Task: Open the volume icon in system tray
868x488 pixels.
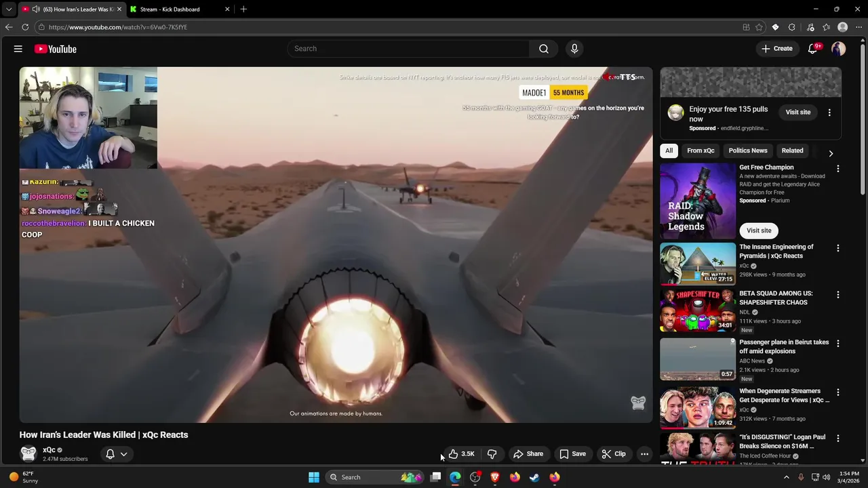Action: pos(827,477)
